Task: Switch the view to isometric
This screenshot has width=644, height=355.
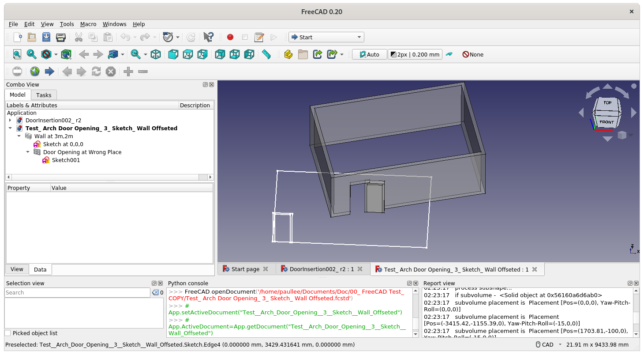Action: click(156, 54)
